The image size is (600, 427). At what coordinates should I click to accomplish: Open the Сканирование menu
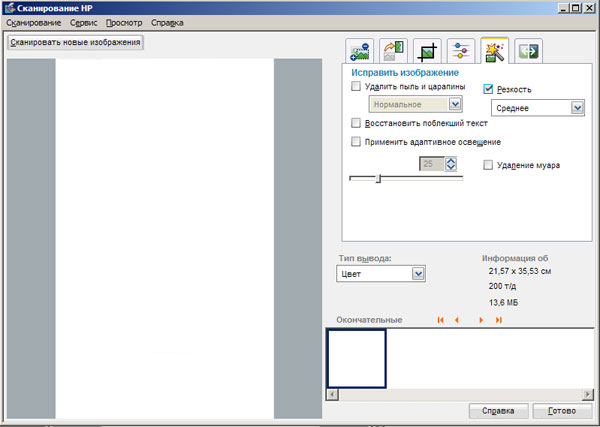coord(34,23)
